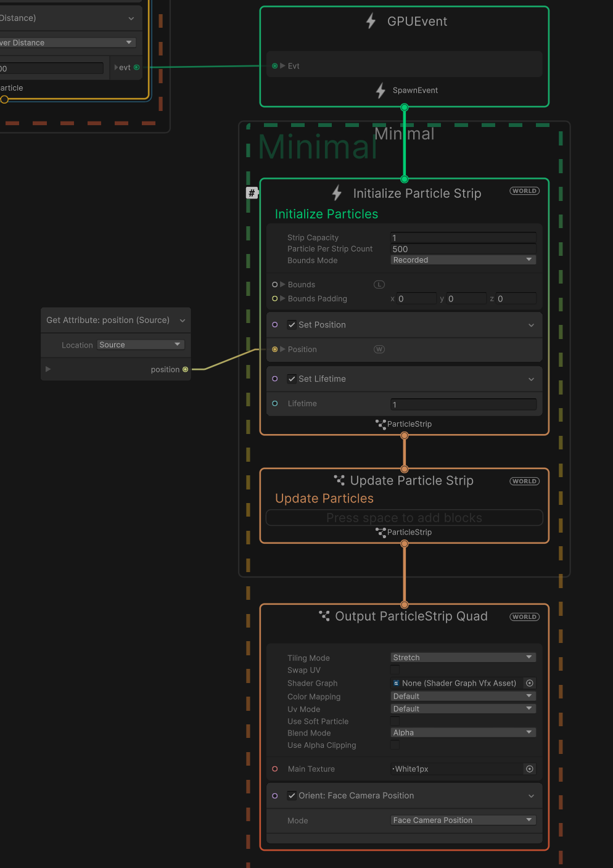Click the Output ParticleStrip Quad particle icon

coord(324,615)
